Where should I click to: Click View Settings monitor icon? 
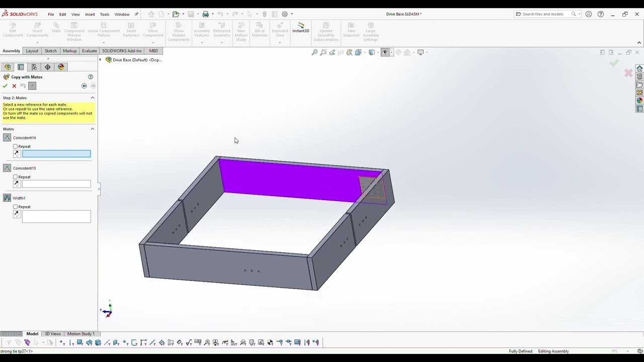pyautogui.click(x=421, y=52)
